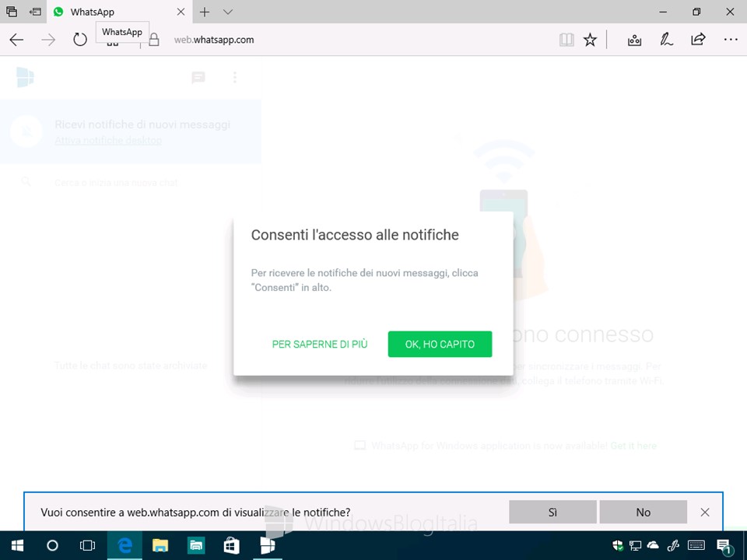Open new chat icon in WhatsApp
Image resolution: width=747 pixels, height=560 pixels.
(x=198, y=77)
